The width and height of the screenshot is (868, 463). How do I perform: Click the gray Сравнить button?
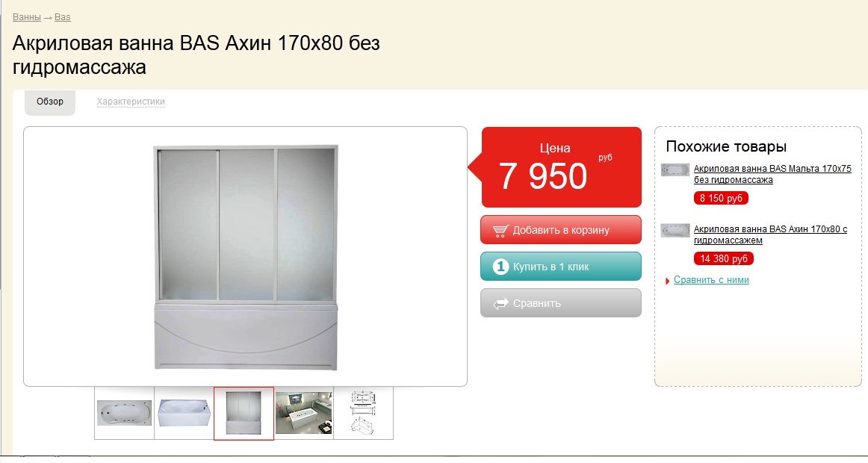561,303
